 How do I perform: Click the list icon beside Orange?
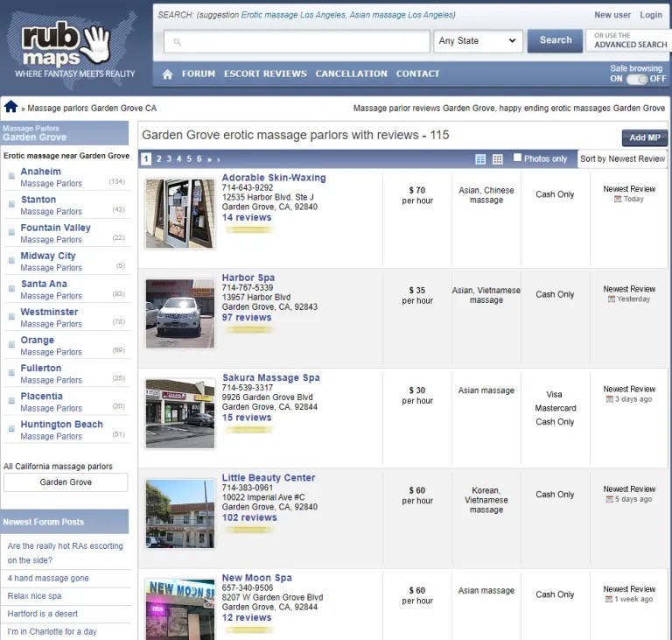pyautogui.click(x=11, y=344)
